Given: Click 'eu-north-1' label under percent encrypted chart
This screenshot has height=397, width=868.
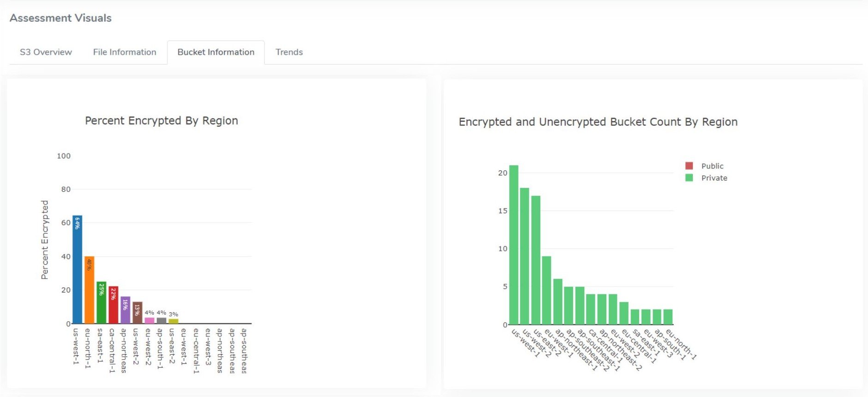Looking at the screenshot, I should [x=88, y=348].
